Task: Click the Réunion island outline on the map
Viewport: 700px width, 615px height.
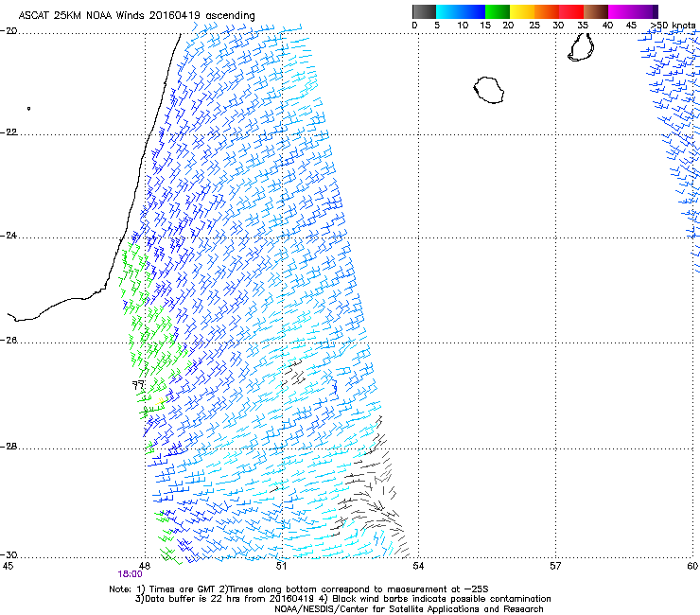Action: coord(488,90)
